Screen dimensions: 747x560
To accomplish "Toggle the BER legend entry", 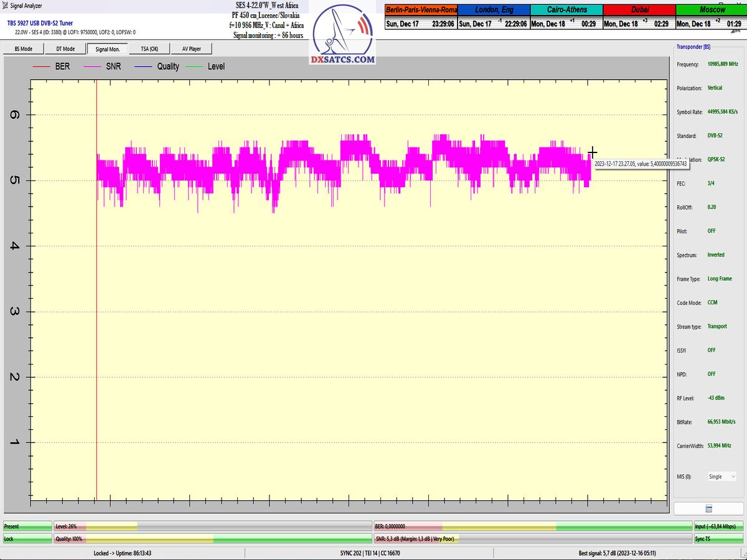I will click(52, 66).
